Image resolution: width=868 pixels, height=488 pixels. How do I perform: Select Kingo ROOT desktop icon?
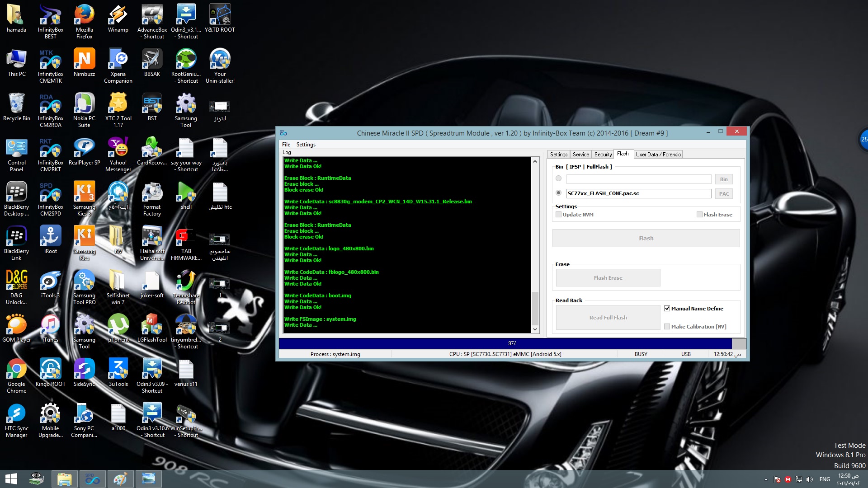[x=50, y=372]
